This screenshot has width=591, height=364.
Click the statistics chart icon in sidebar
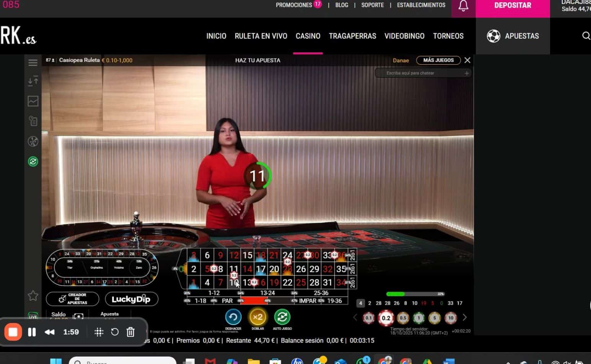[x=33, y=101]
